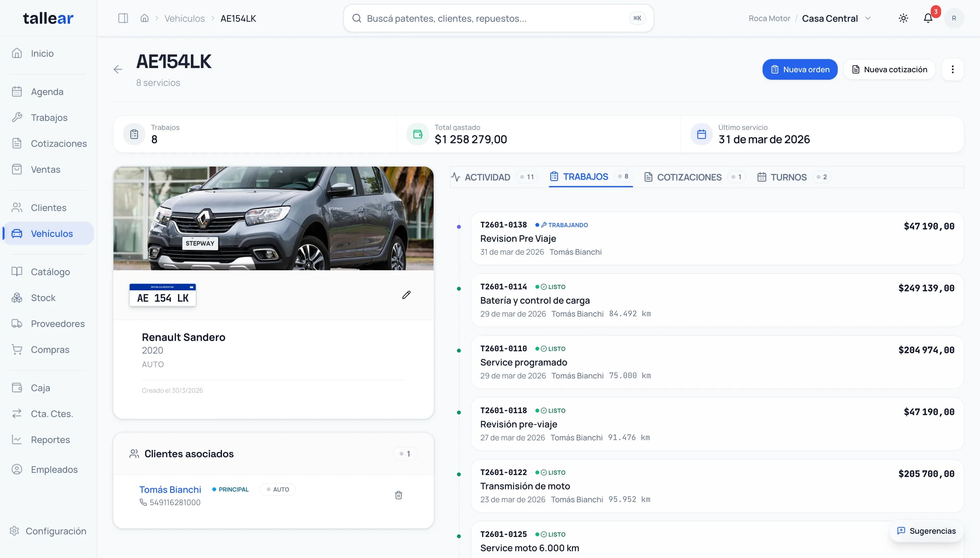This screenshot has width=980, height=558.
Task: Remove Tomás Bianchi using the trash icon
Action: (399, 495)
